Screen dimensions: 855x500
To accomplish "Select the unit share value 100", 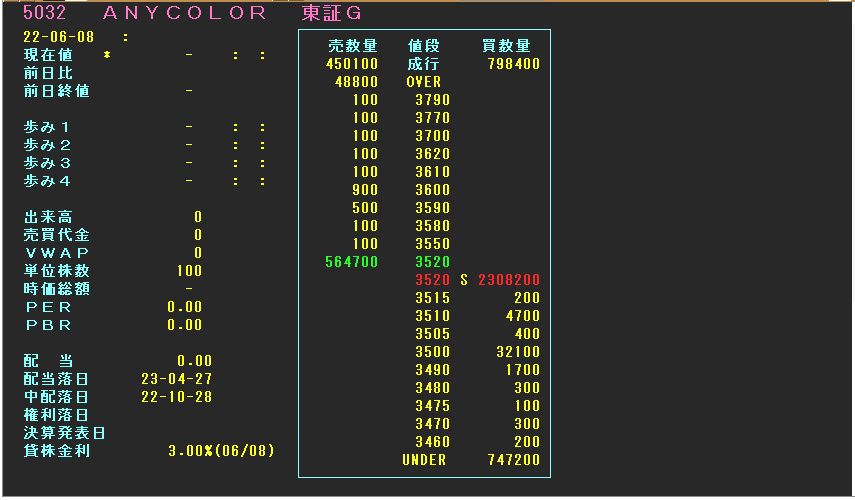I will (x=189, y=271).
